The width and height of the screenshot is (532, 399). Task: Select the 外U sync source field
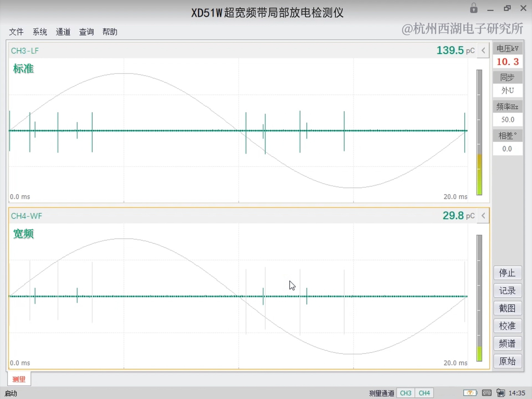click(507, 91)
